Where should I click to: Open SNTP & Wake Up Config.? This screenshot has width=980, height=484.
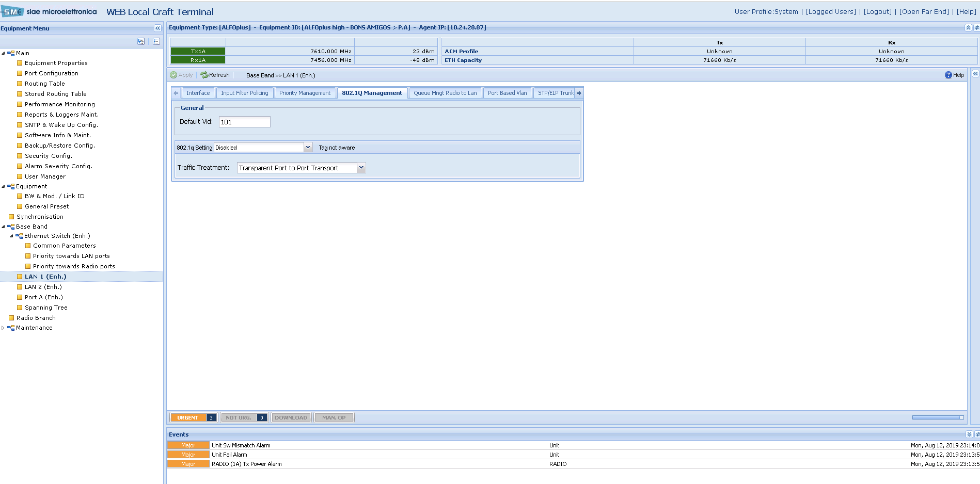(x=61, y=125)
